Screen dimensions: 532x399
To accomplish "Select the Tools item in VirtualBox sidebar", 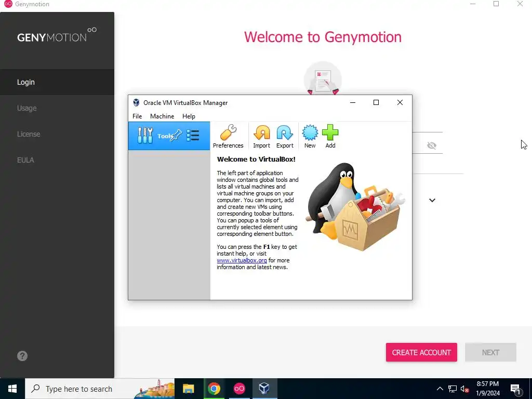I will click(x=169, y=136).
